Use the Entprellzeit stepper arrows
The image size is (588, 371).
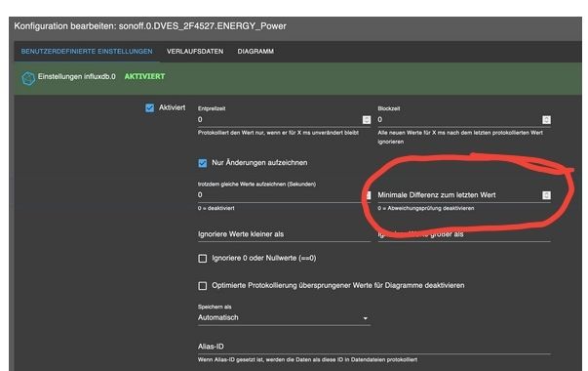(367, 120)
